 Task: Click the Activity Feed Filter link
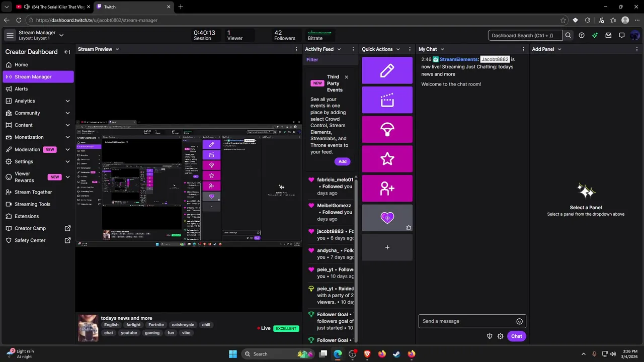(x=312, y=60)
